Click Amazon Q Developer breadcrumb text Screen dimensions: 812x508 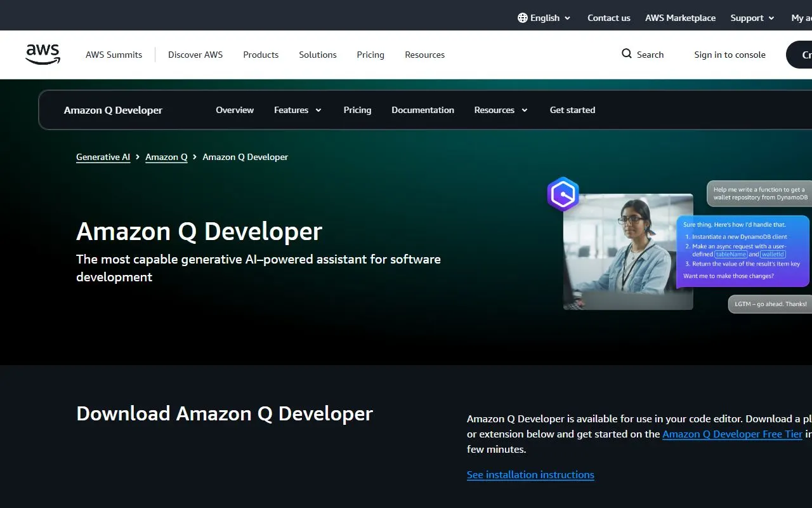tap(245, 157)
